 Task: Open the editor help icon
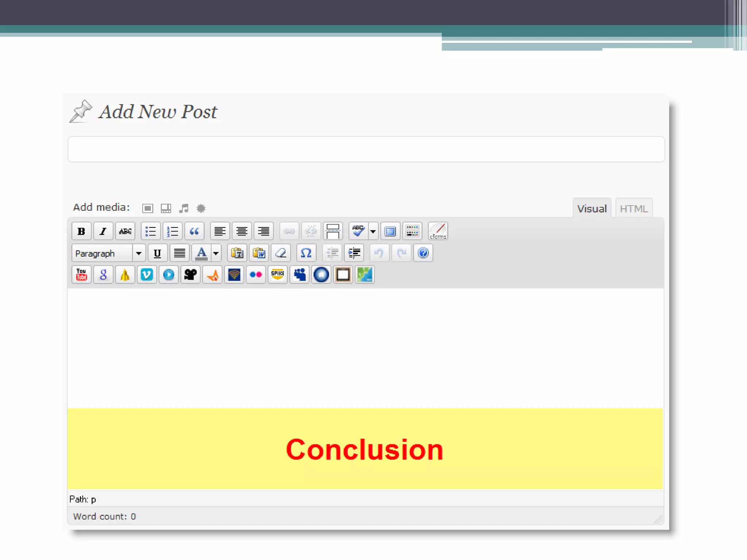pyautogui.click(x=423, y=253)
